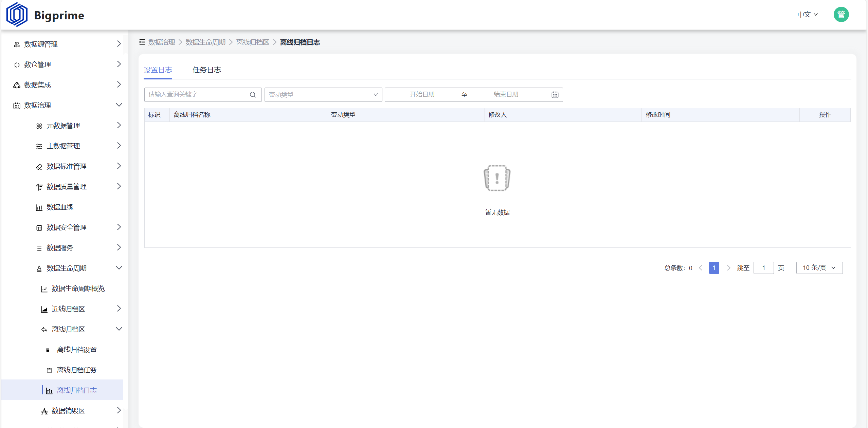Image resolution: width=868 pixels, height=428 pixels.
Task: Click the 近线归档区 area chart icon
Action: (44, 309)
